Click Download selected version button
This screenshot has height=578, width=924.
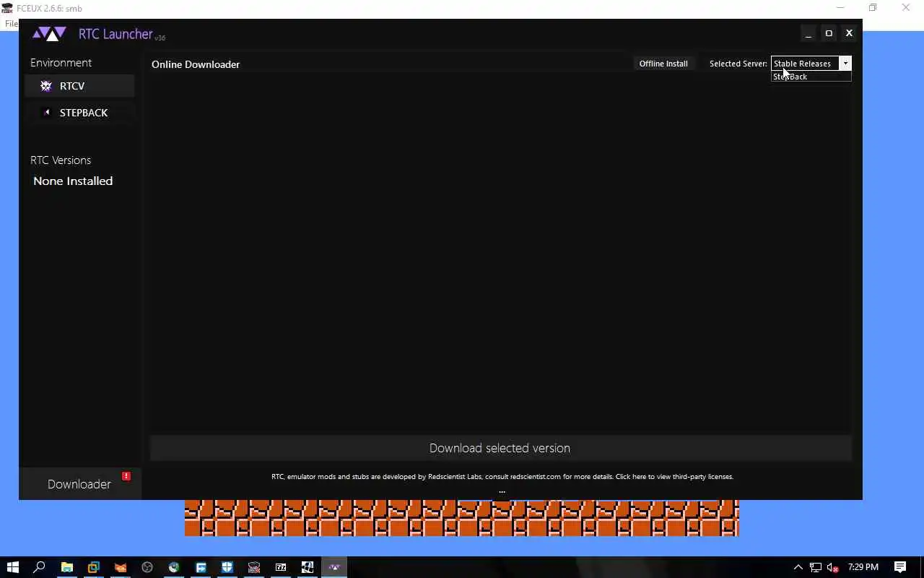click(500, 448)
